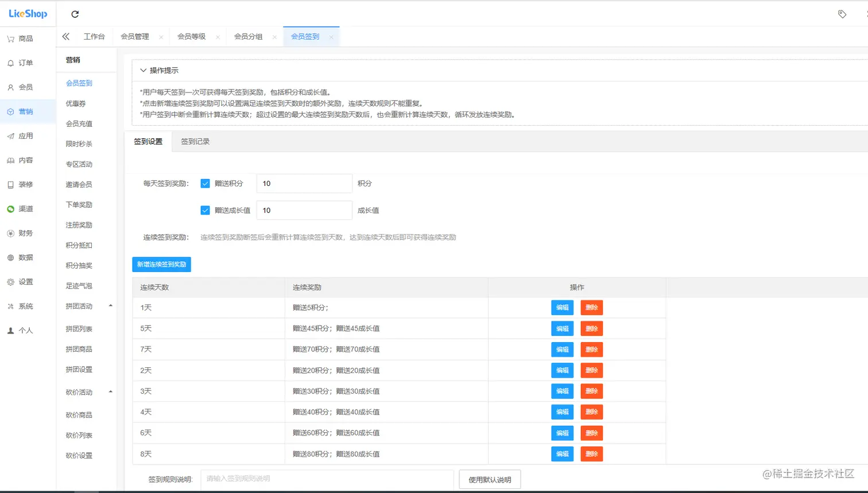Select the 签到设置 tab
The width and height of the screenshot is (868, 493).
tap(148, 141)
